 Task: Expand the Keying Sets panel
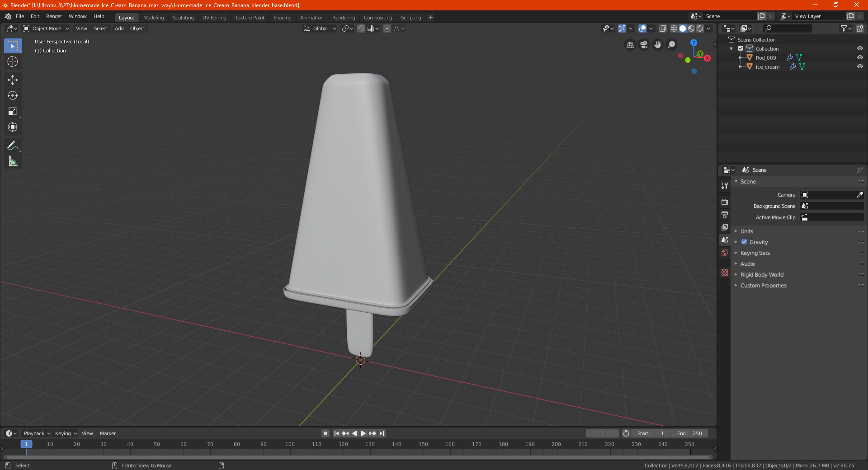tap(755, 253)
